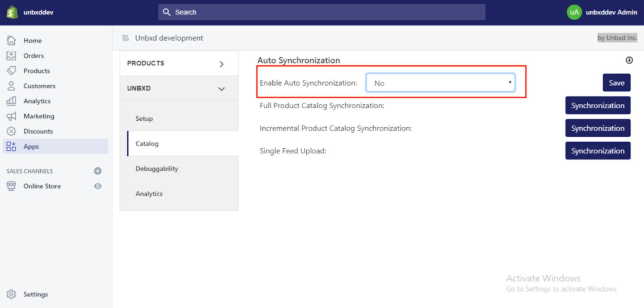Viewport: 644px width, 308px height.
Task: Expand the PRODUCTS panel chevron
Action: coord(222,64)
